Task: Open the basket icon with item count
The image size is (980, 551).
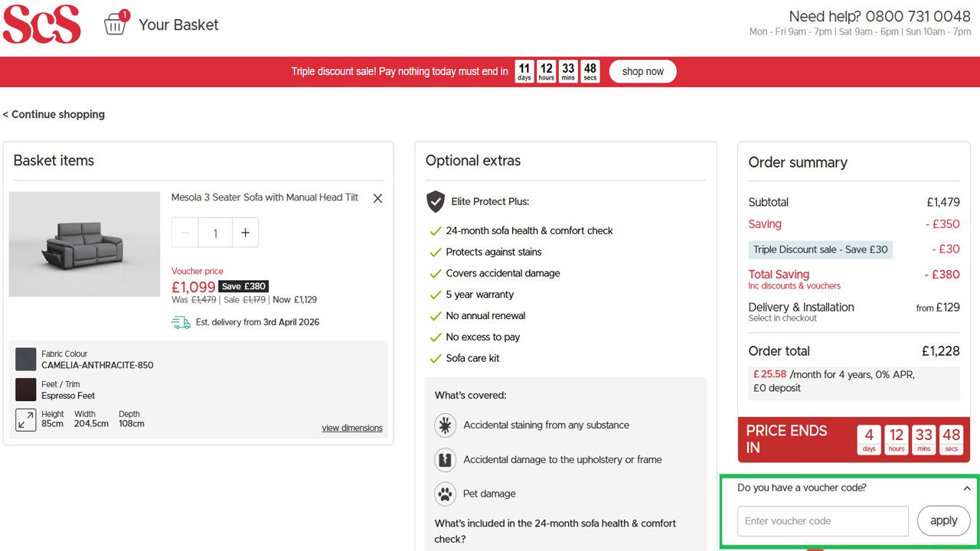Action: 116,23
